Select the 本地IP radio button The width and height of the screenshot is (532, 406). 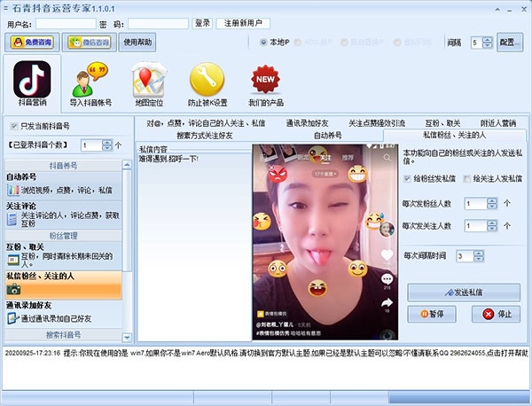pos(263,42)
